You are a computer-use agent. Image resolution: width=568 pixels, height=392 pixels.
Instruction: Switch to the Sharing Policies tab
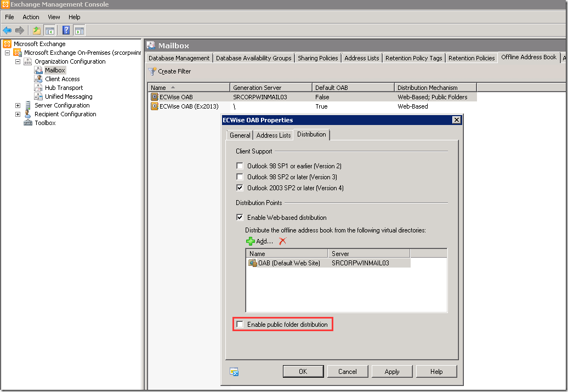pyautogui.click(x=317, y=58)
